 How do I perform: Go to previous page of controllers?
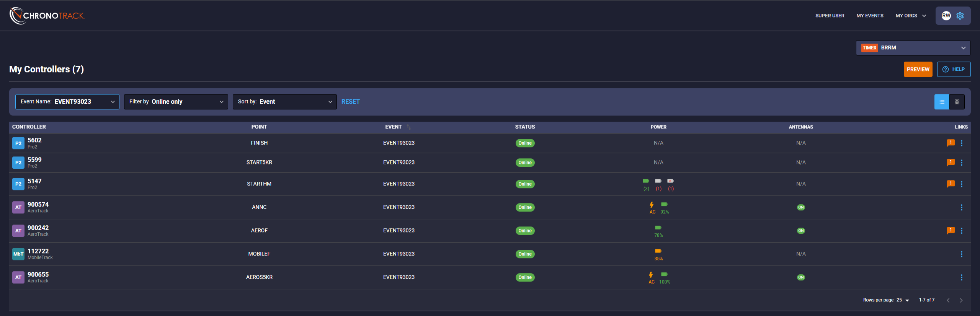(x=948, y=300)
